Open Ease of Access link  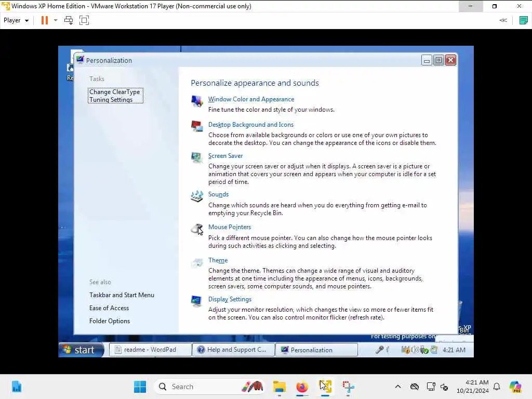pos(109,308)
